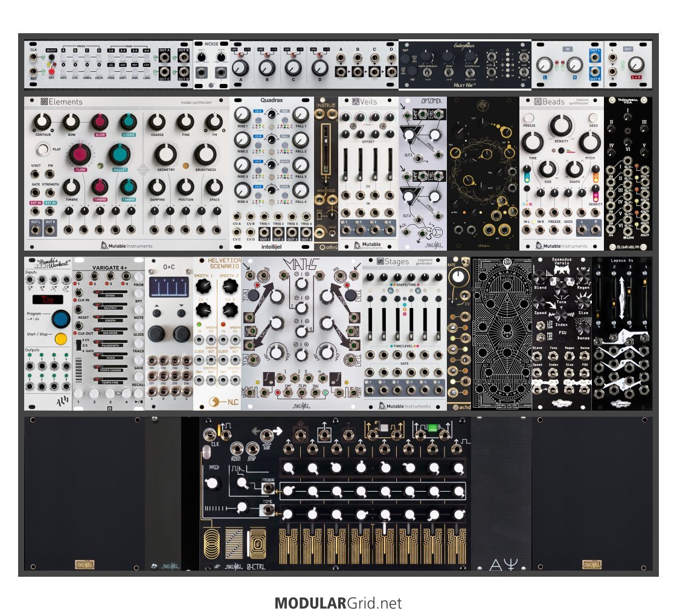This screenshot has width=677, height=616.
Task: Click the SUM jack on Maths
Action: 301,391
